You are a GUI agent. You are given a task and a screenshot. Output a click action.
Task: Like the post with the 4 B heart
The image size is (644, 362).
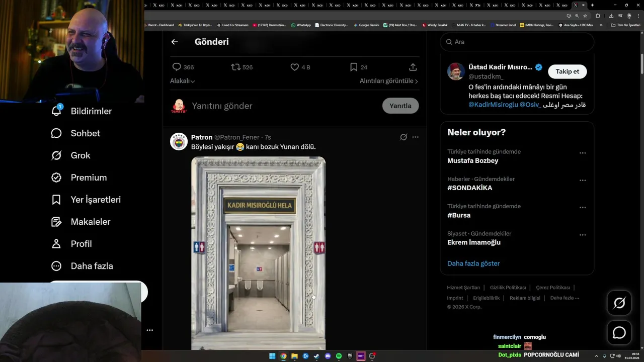click(x=295, y=67)
